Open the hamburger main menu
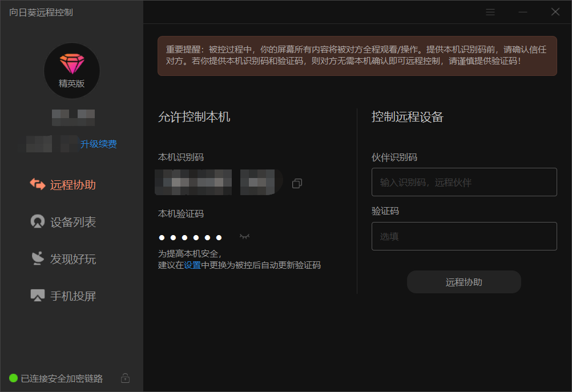 [490, 12]
